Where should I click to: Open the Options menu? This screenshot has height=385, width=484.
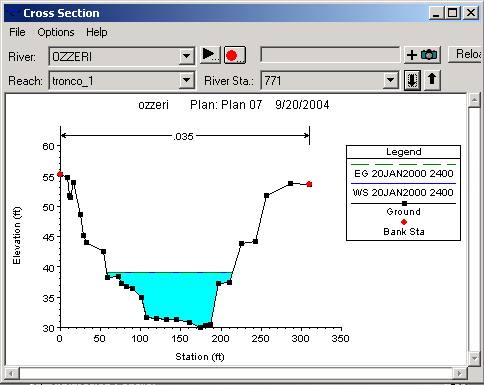pos(56,32)
